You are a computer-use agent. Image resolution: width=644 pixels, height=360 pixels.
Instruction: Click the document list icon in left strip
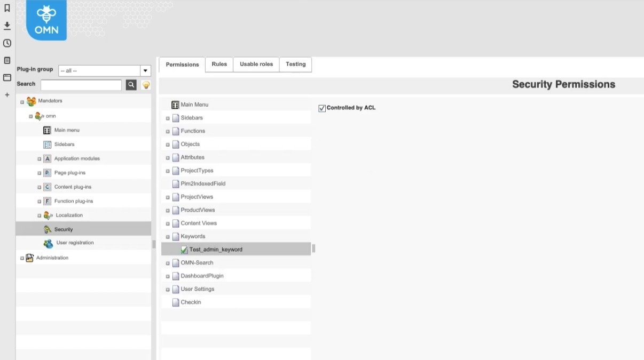coord(7,60)
